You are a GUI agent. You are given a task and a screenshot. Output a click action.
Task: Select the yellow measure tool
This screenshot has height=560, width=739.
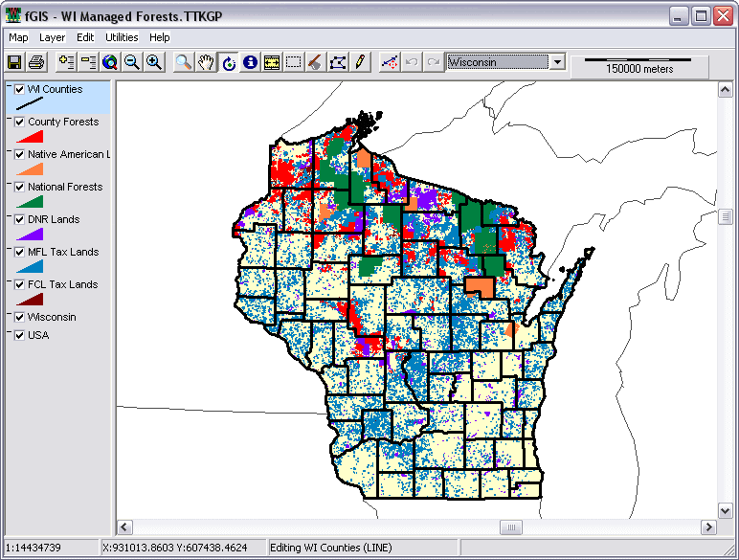click(x=272, y=62)
